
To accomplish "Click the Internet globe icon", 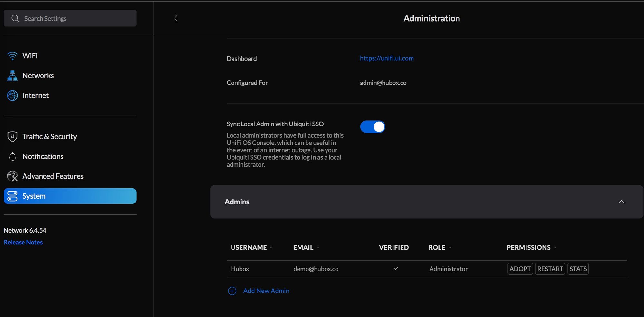I will (12, 95).
